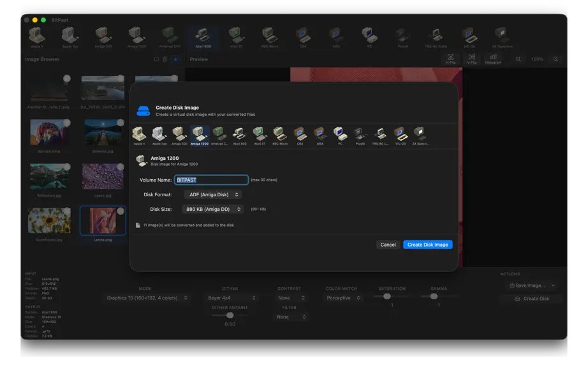Flip preview horizontally with H-Flip
The image size is (588, 367).
(x=450, y=59)
